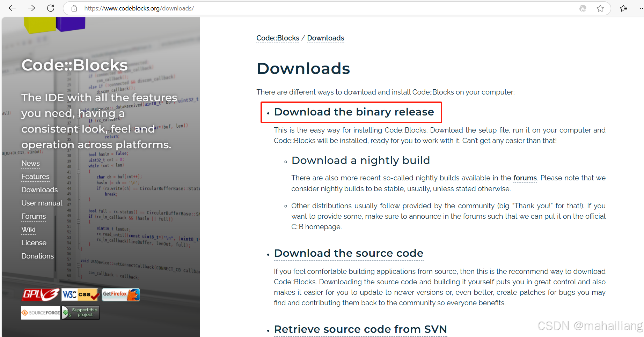Click the browser back arrow
644x337 pixels.
tap(12, 8)
